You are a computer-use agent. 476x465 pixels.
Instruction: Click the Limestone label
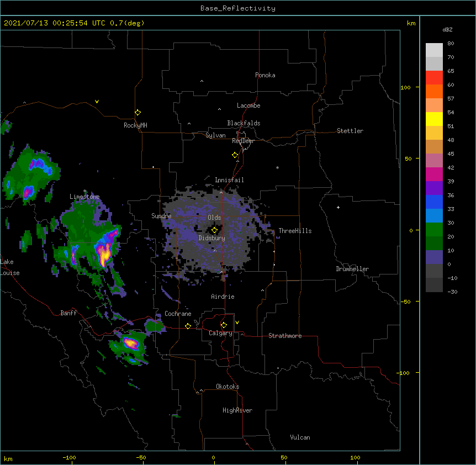click(84, 197)
